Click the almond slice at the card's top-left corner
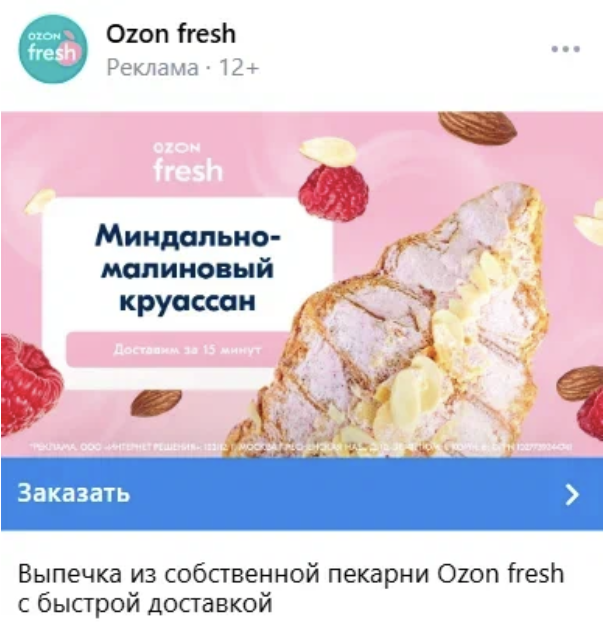Image resolution: width=606 pixels, height=628 pixels. (40, 201)
